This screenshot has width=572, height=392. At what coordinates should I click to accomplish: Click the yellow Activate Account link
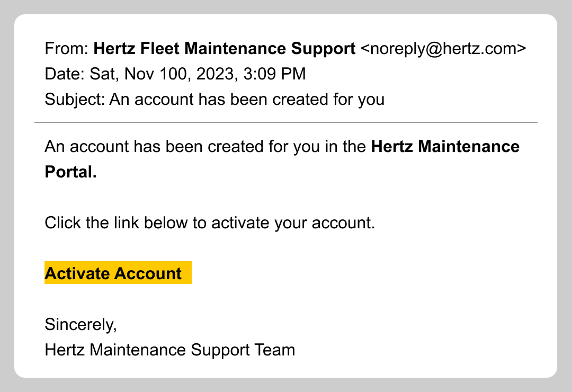(118, 273)
